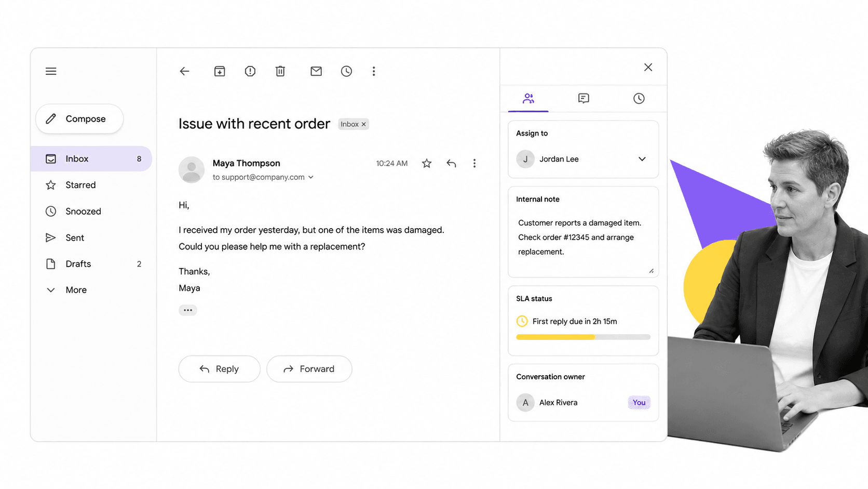Close the side panel with X

[x=648, y=67]
